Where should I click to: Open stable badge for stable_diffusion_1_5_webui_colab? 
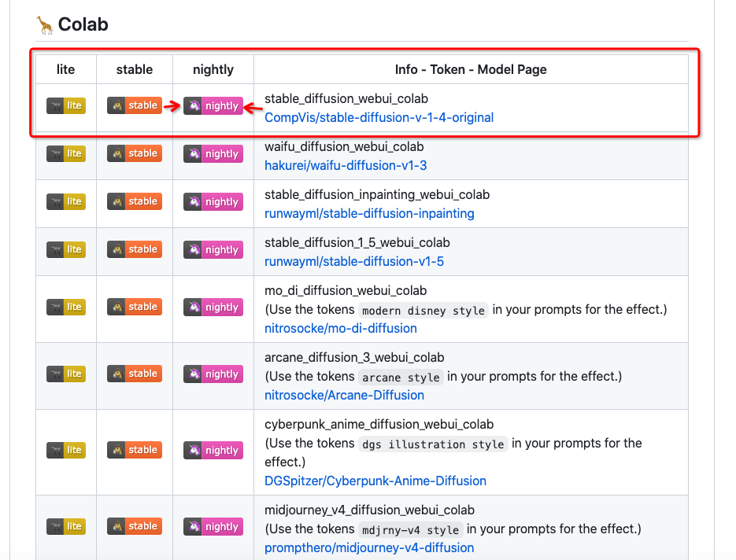point(135,249)
